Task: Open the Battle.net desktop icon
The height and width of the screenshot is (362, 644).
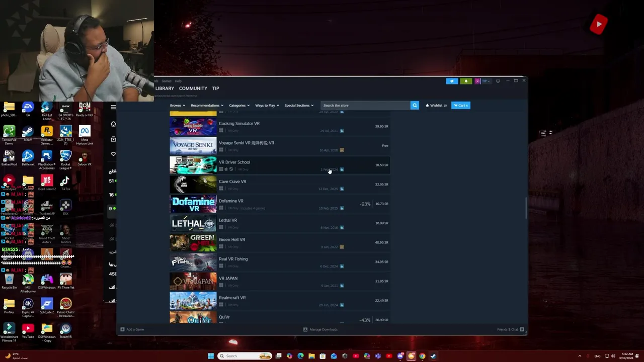Action: pos(28,158)
